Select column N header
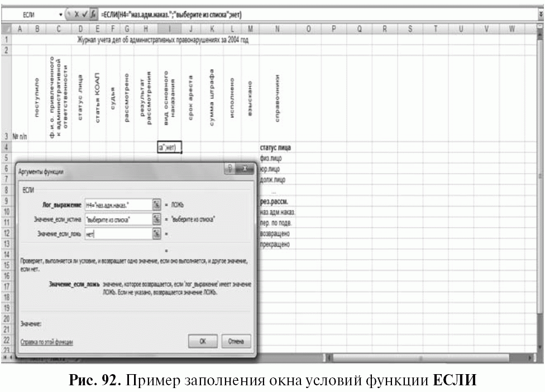This screenshot has width=545, height=392. (x=277, y=29)
